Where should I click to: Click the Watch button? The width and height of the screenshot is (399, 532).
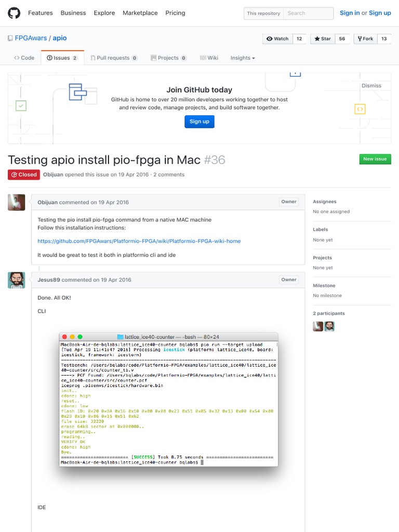click(x=277, y=38)
